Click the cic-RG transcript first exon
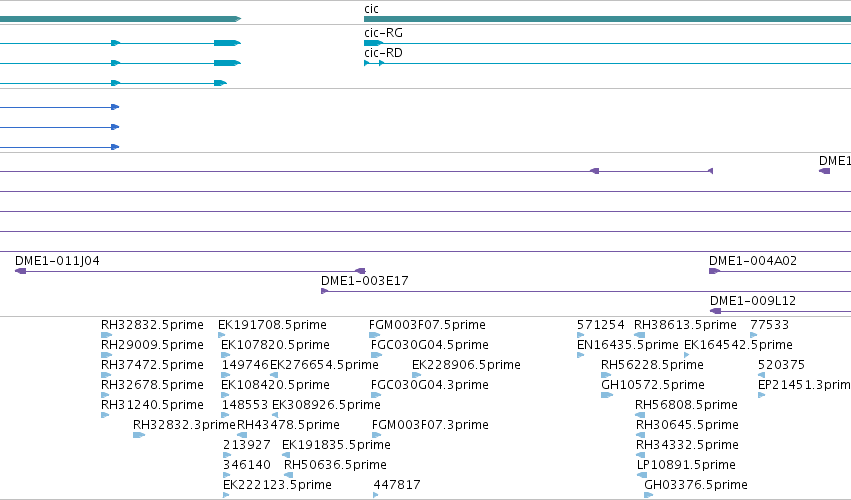The height and width of the screenshot is (500, 851). pyautogui.click(x=373, y=43)
